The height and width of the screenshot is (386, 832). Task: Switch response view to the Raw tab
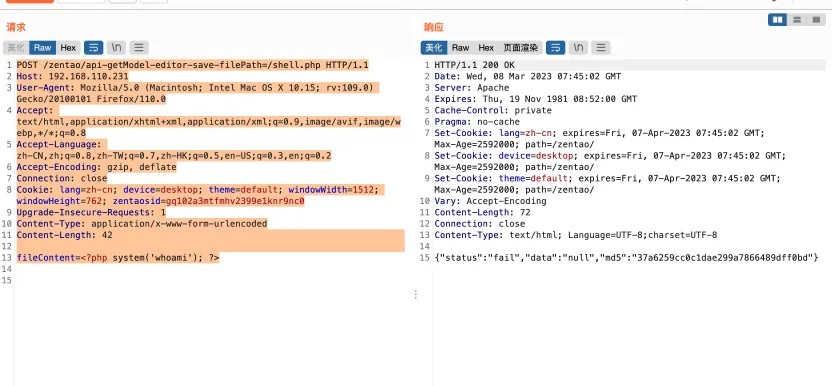tap(461, 48)
